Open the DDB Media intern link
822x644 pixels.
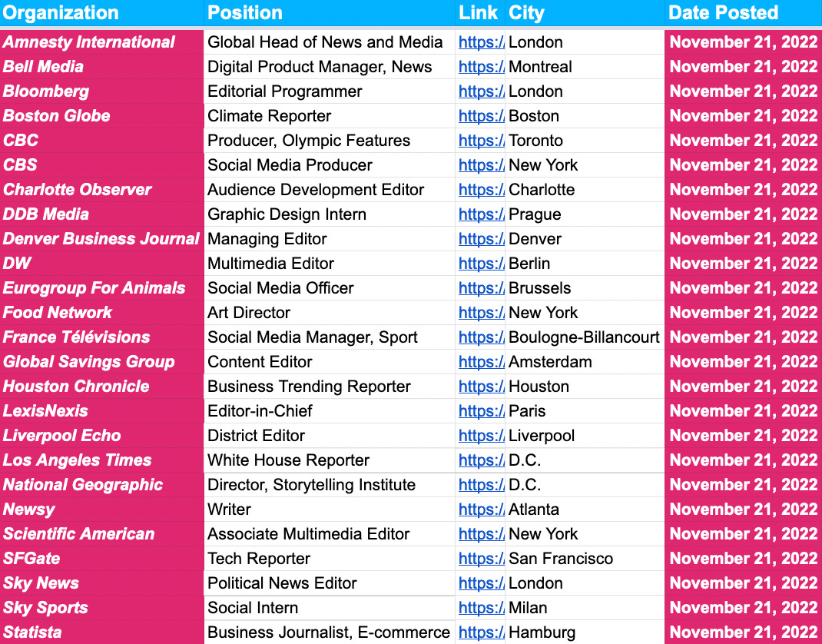pyautogui.click(x=481, y=214)
